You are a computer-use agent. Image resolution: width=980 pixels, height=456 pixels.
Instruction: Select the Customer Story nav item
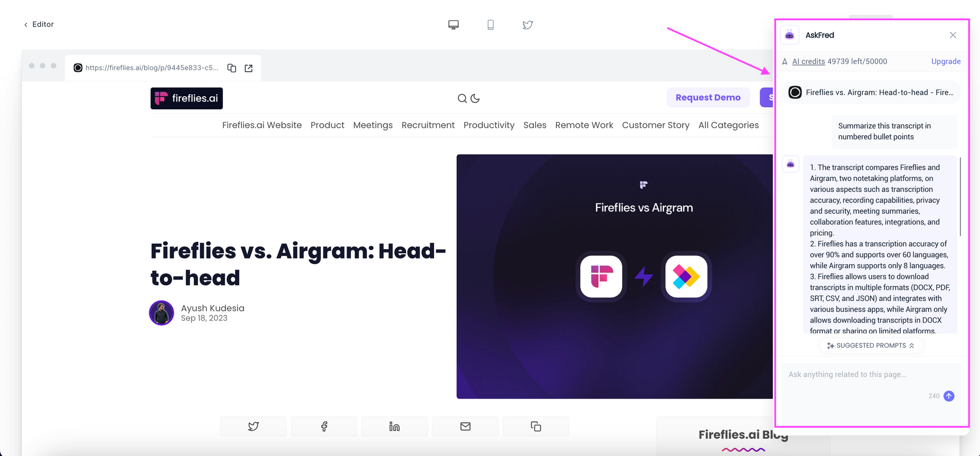656,125
